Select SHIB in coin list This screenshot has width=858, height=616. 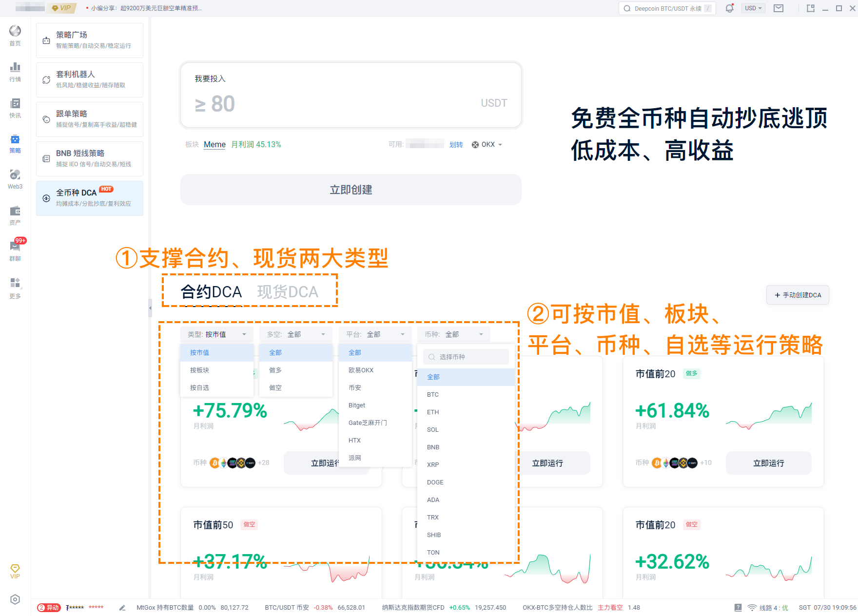click(x=466, y=535)
